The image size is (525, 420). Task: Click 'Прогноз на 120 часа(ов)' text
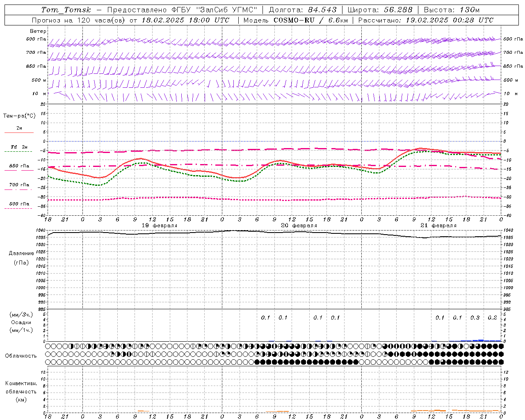point(79,20)
